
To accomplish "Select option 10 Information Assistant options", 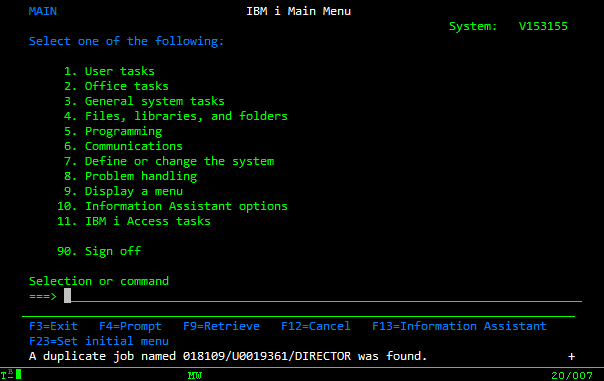I will click(172, 206).
